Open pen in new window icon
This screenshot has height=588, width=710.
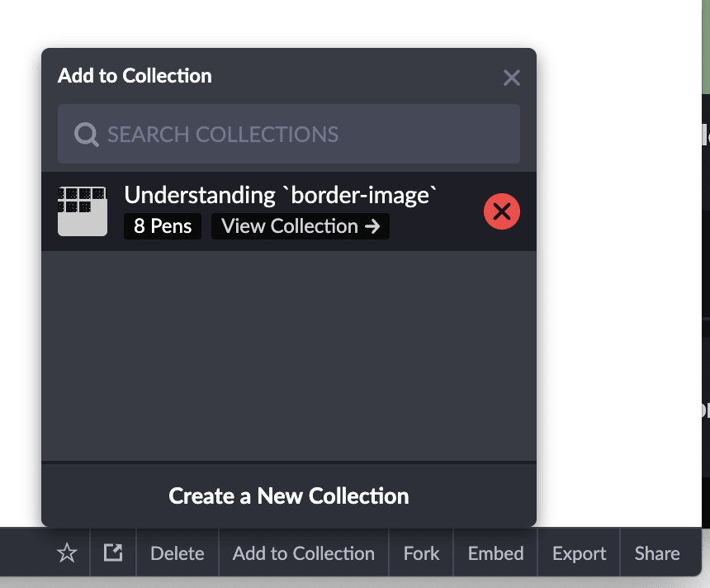click(x=113, y=552)
